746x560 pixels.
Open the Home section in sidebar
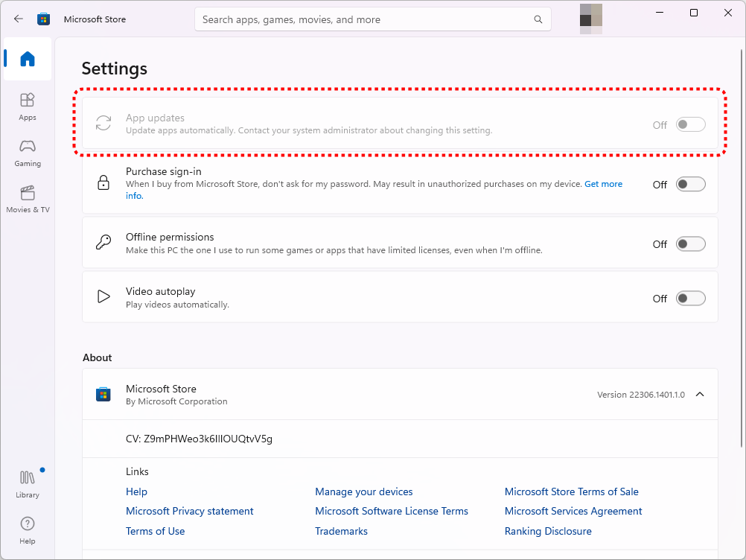(x=28, y=59)
